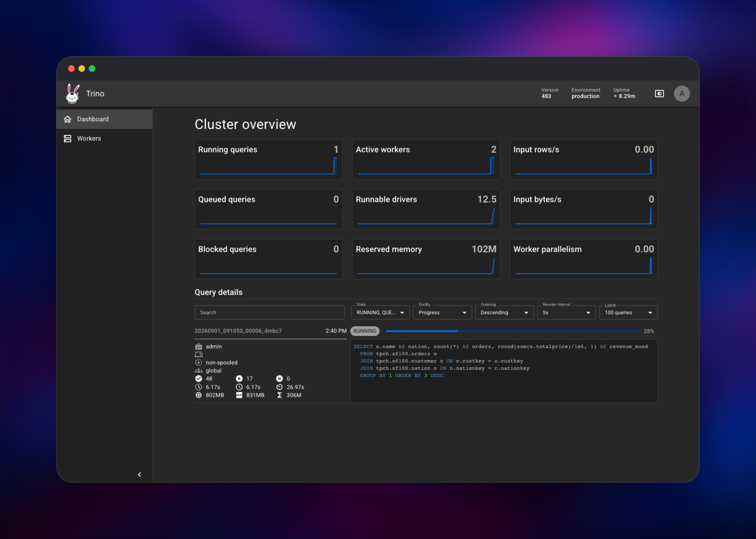Click the clock icon beside second 6.17s
The image size is (756, 539).
[239, 387]
